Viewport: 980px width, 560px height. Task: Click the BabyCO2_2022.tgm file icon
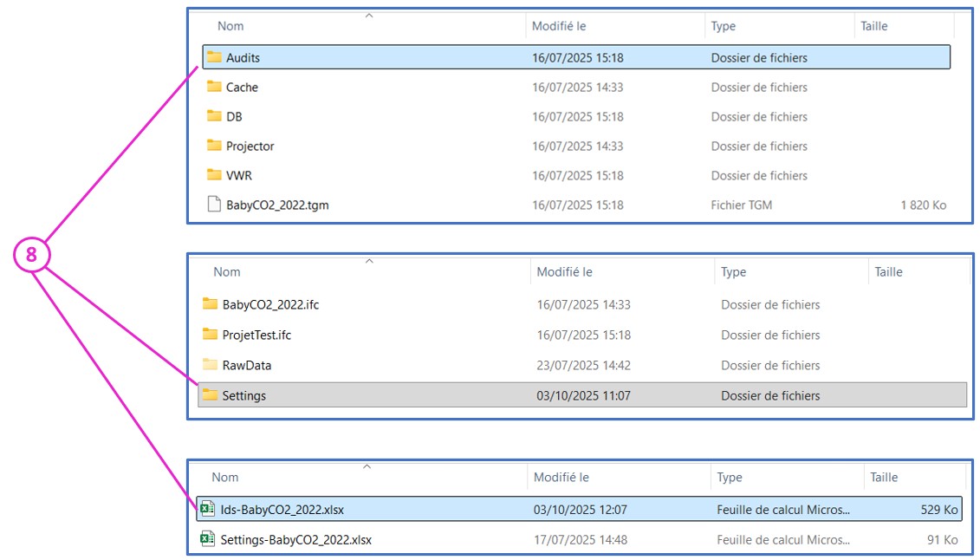click(214, 205)
